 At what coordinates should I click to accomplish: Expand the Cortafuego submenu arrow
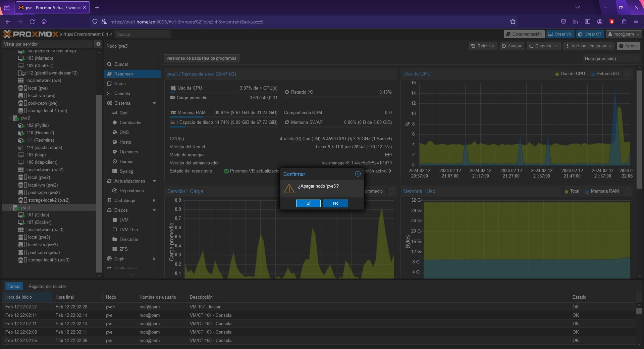(x=154, y=200)
